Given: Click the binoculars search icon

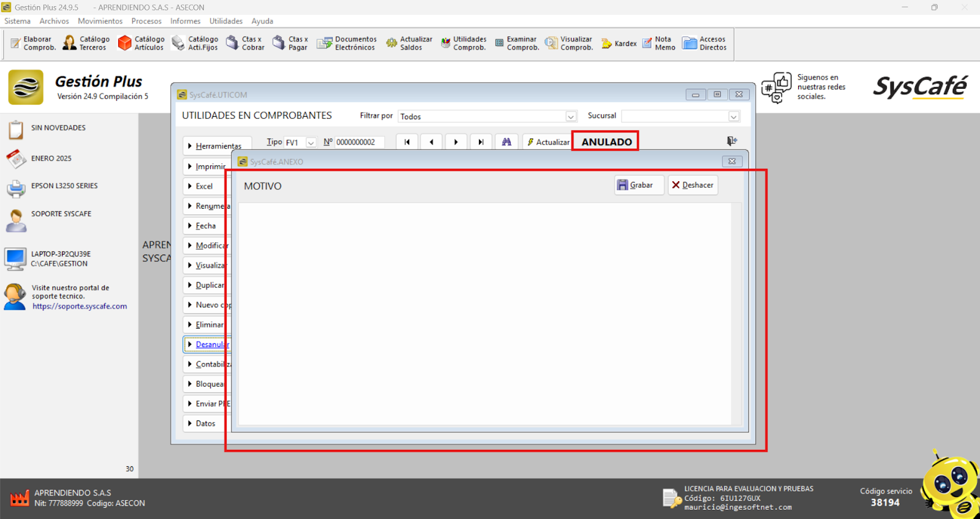Looking at the screenshot, I should 507,142.
